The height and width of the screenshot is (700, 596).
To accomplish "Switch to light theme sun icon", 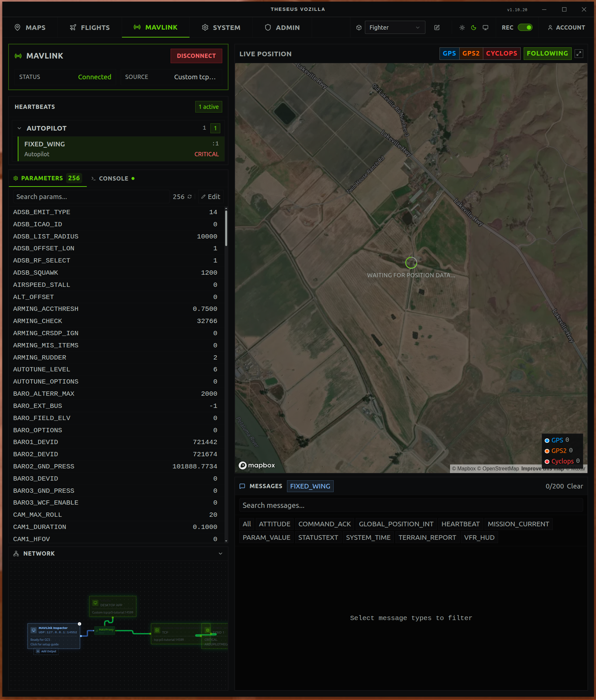I will pyautogui.click(x=462, y=28).
